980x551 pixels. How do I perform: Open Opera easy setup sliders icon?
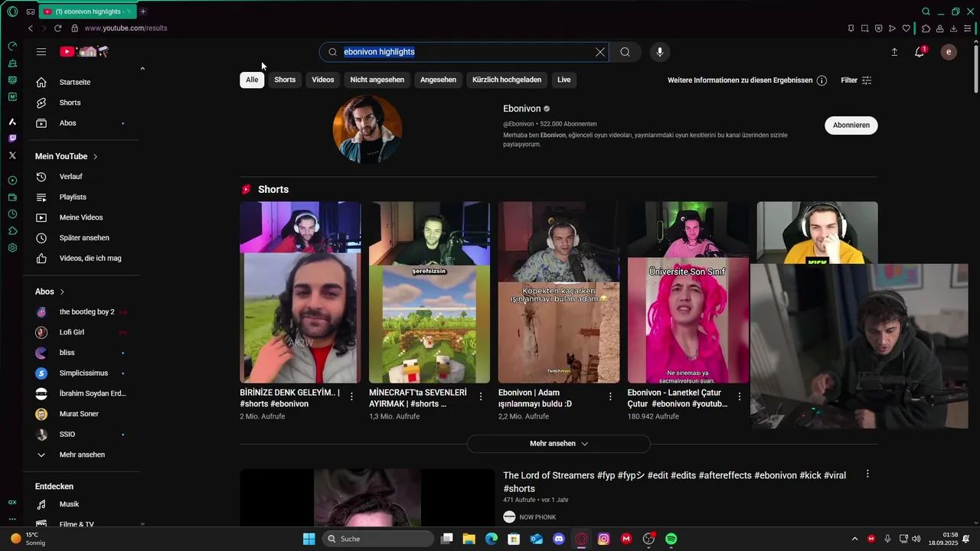pyautogui.click(x=969, y=28)
